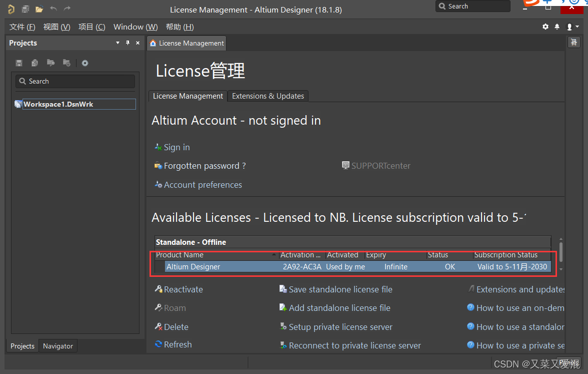
Task: Switch to the Navigator panel tab
Action: coord(58,346)
